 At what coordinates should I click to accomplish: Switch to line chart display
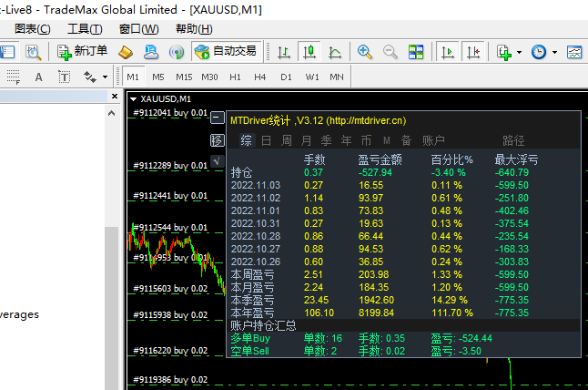335,52
